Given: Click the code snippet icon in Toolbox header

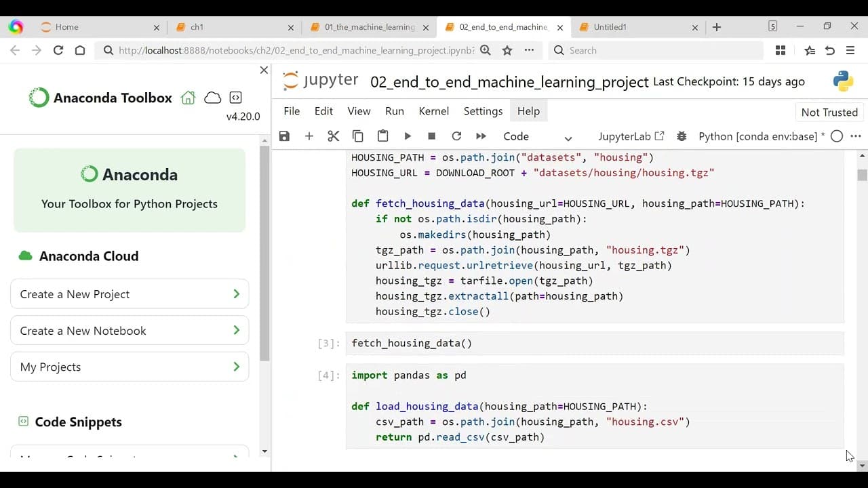Looking at the screenshot, I should 235,98.
